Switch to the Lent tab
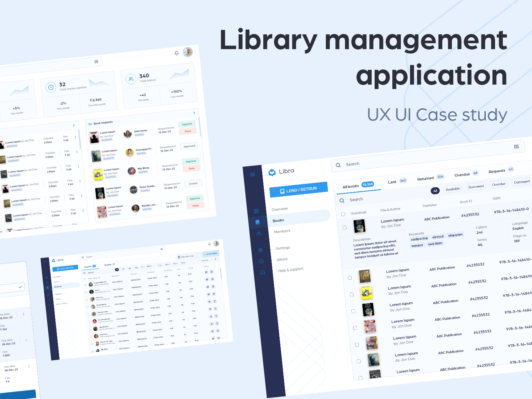This screenshot has width=532, height=399. coord(392,181)
